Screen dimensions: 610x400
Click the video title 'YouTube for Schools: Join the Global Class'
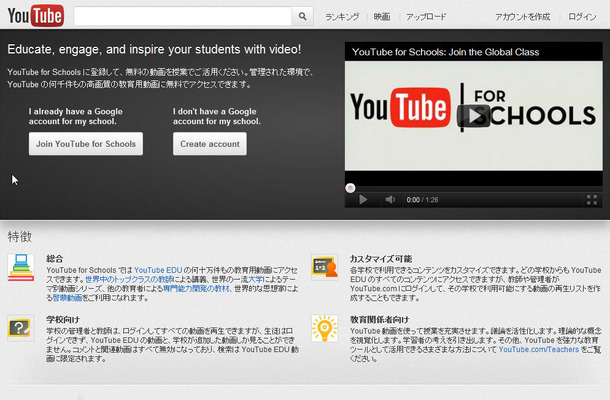(x=445, y=52)
